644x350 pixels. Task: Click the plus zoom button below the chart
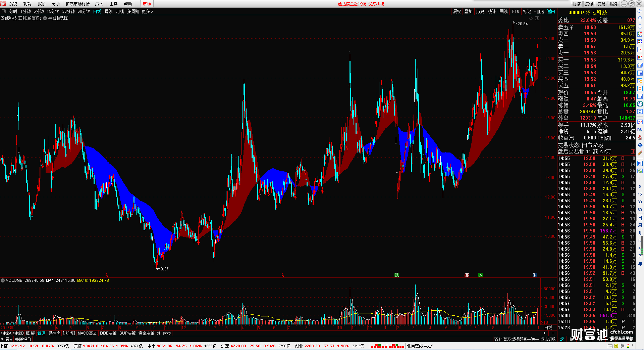544,333
